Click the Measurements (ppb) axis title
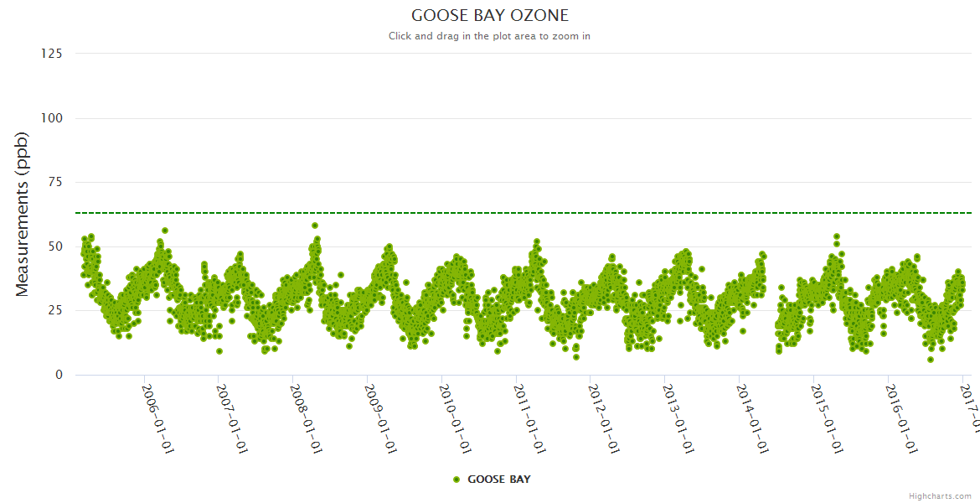 23,214
